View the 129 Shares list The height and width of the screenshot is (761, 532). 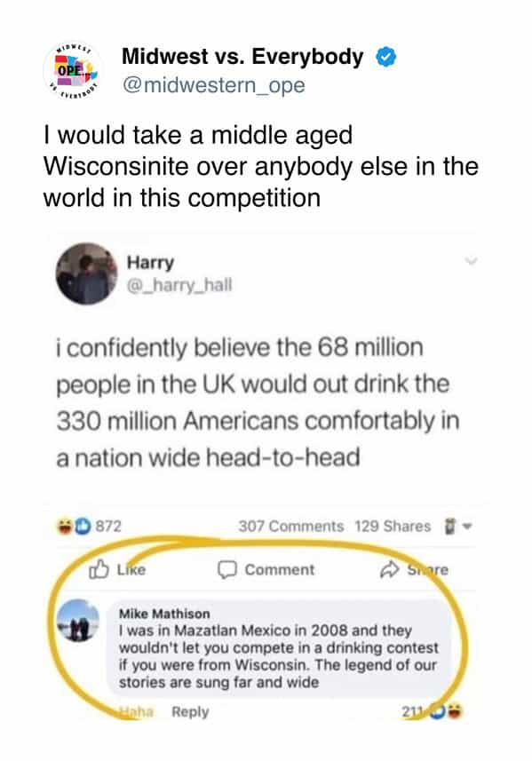pos(393,526)
